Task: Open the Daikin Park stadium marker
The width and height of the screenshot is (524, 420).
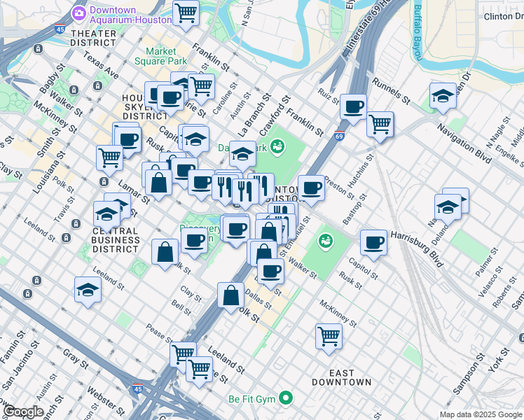Action: [277, 147]
